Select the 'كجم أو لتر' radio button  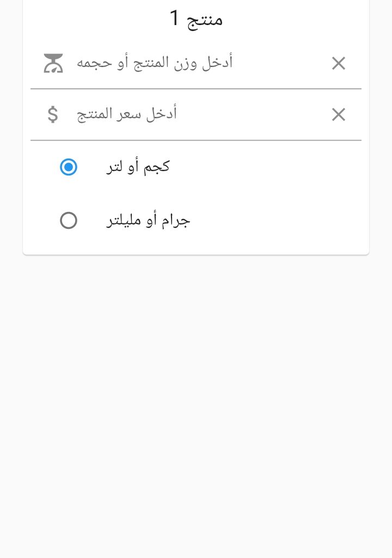(69, 167)
